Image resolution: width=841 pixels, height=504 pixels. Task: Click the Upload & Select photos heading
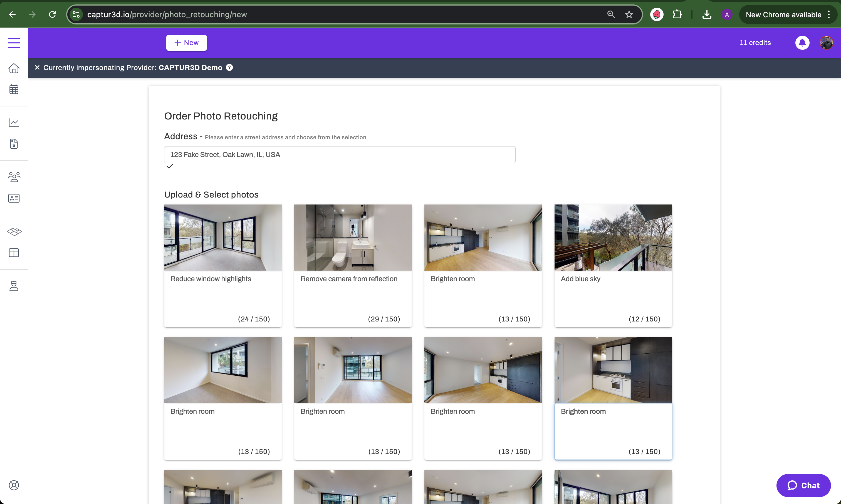pyautogui.click(x=211, y=194)
